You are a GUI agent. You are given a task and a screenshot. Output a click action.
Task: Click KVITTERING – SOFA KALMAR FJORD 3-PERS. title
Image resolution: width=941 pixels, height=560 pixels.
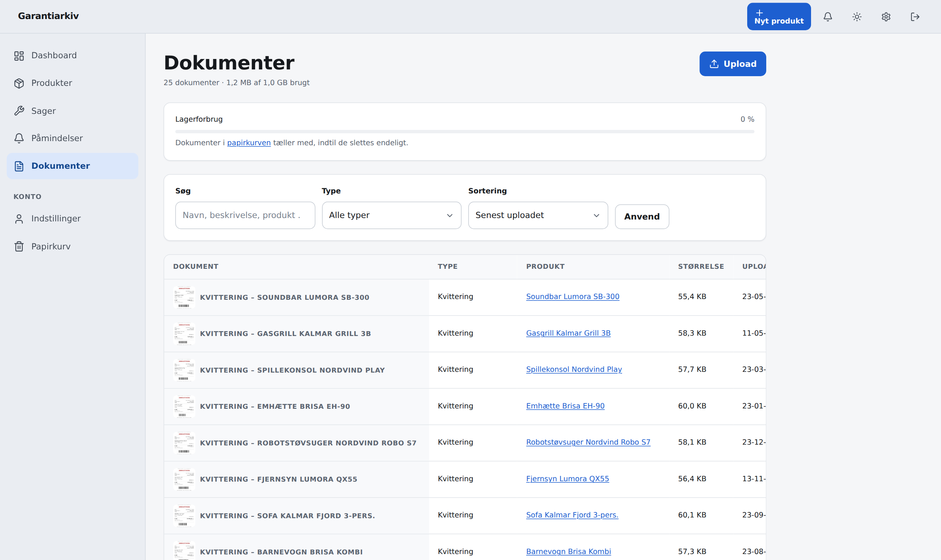click(x=287, y=516)
